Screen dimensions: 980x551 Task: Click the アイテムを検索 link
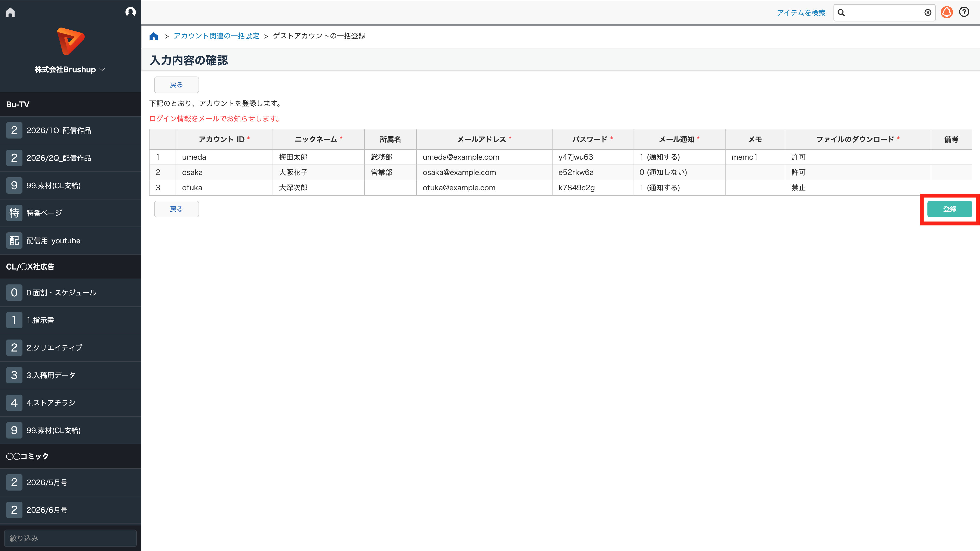(x=801, y=12)
